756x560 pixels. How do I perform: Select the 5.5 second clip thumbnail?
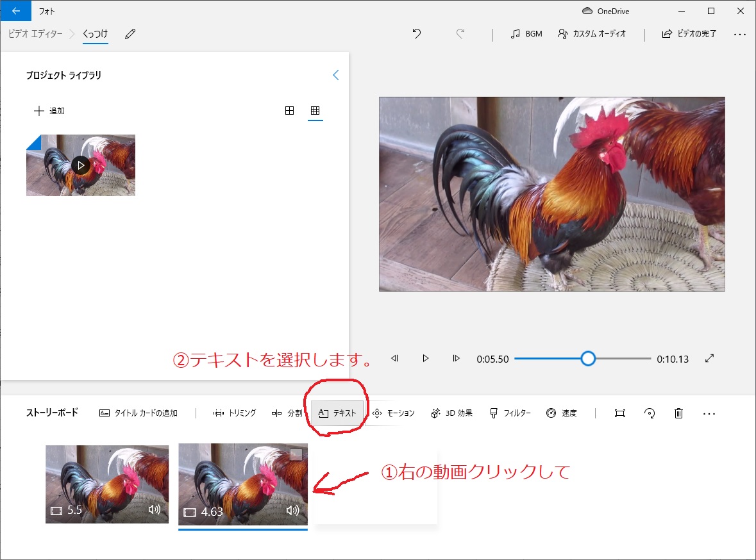(106, 484)
